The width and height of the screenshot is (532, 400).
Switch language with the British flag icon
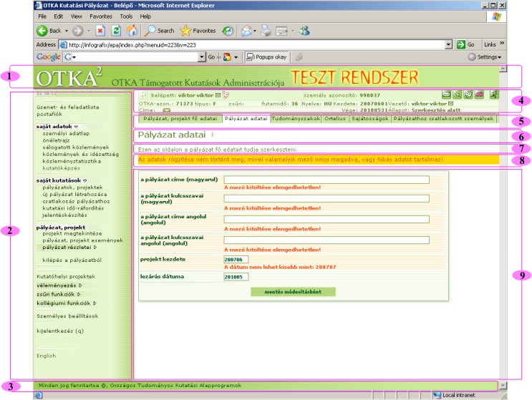point(479,94)
